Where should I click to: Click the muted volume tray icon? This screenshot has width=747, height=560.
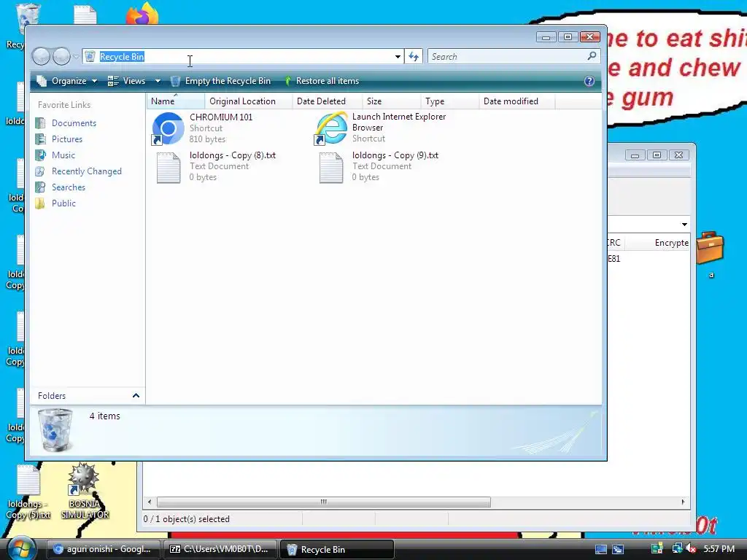pos(691,548)
